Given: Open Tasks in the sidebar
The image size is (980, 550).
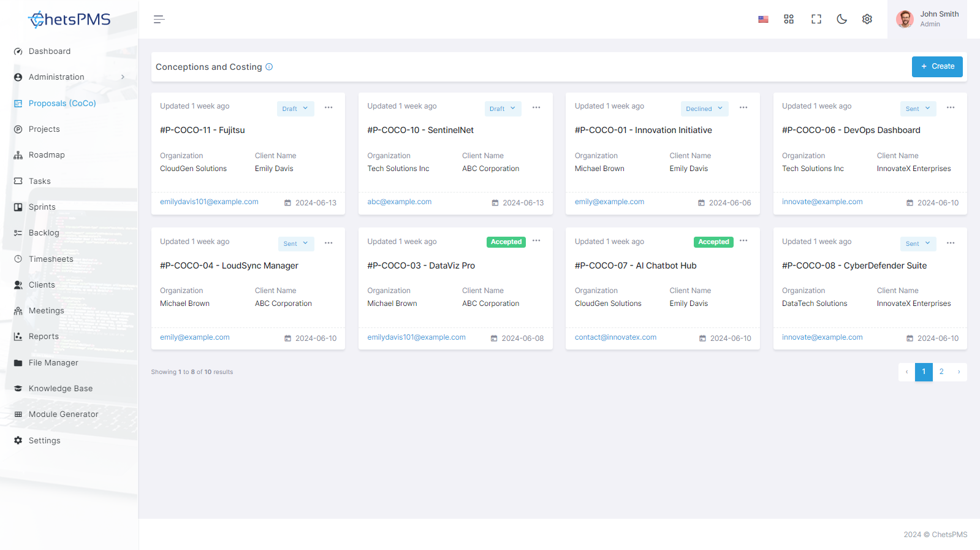Looking at the screenshot, I should [40, 181].
